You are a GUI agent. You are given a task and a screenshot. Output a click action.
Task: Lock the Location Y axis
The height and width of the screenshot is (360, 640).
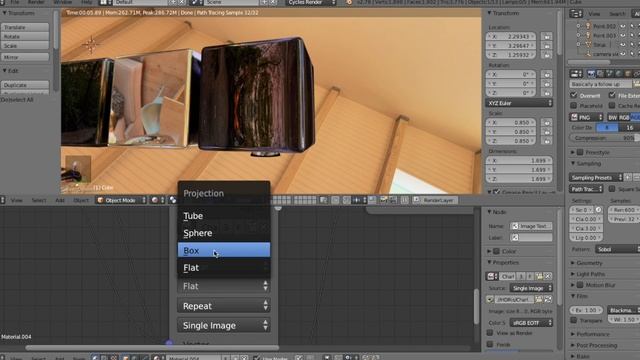tap(547, 46)
